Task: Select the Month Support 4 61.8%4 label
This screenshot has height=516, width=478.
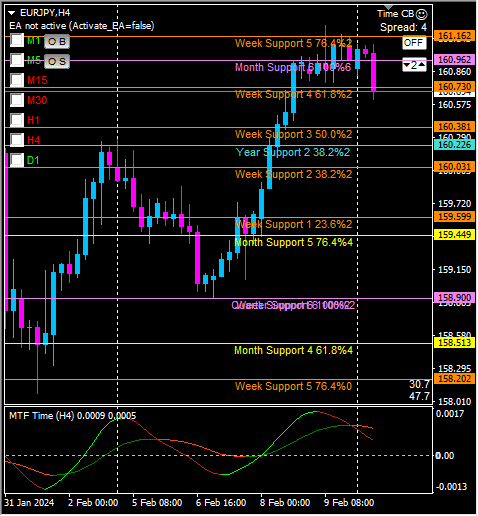Action: (294, 350)
